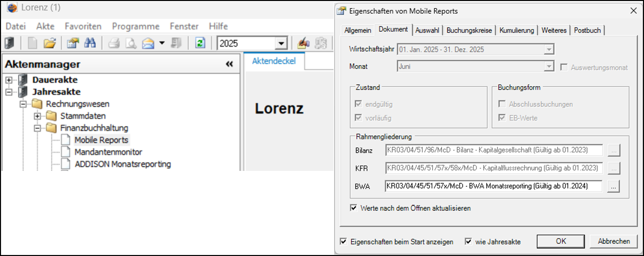The height and width of the screenshot is (256, 644).
Task: Open the Wirtschaftsjahr dropdown
Action: pyautogui.click(x=549, y=49)
